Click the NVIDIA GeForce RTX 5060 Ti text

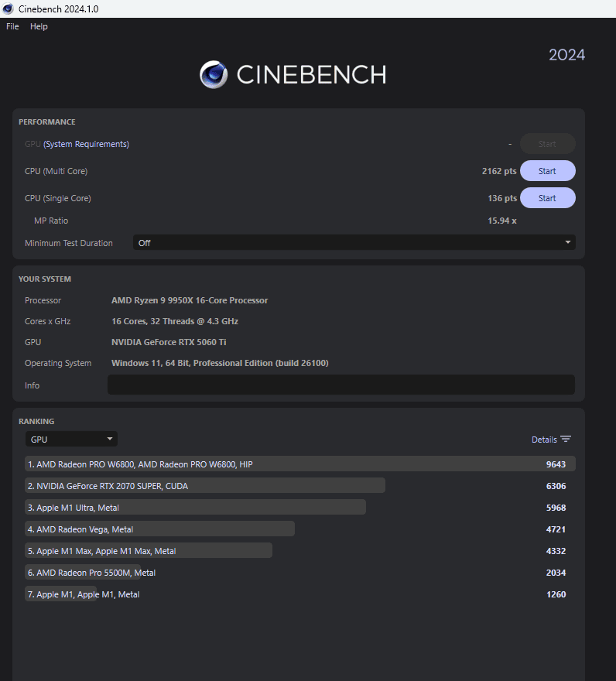pyautogui.click(x=169, y=342)
